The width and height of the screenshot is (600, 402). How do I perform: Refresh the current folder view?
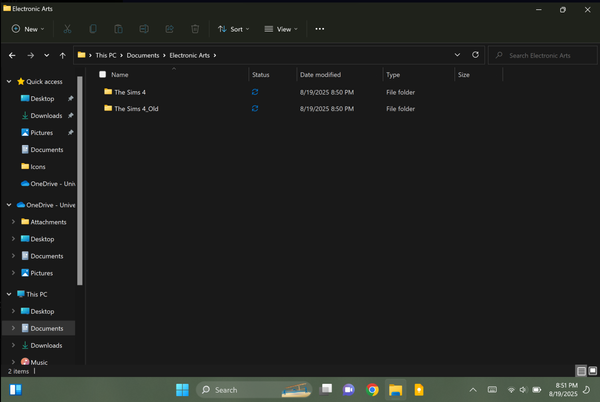point(475,55)
